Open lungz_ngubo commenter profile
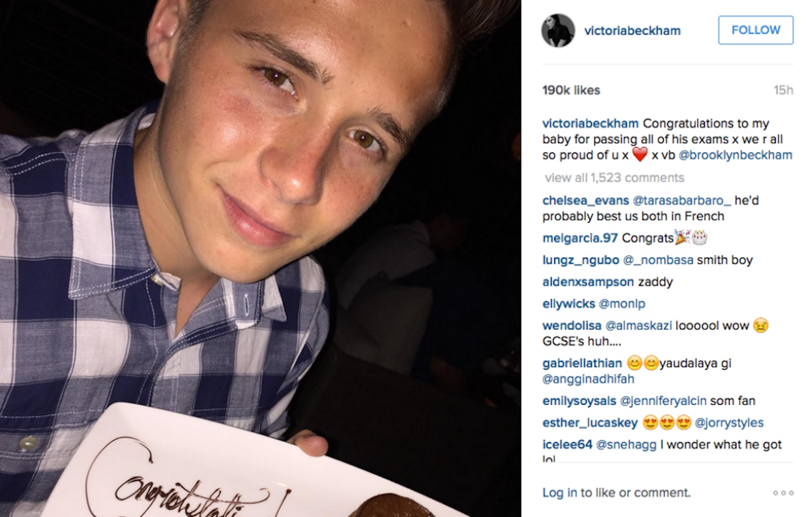This screenshot has width=812, height=517. [580, 260]
